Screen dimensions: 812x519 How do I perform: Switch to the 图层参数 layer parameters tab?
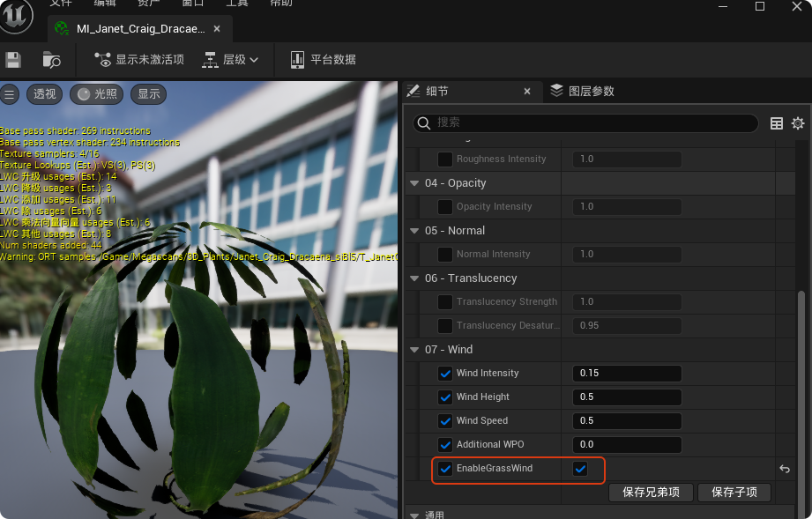[583, 92]
